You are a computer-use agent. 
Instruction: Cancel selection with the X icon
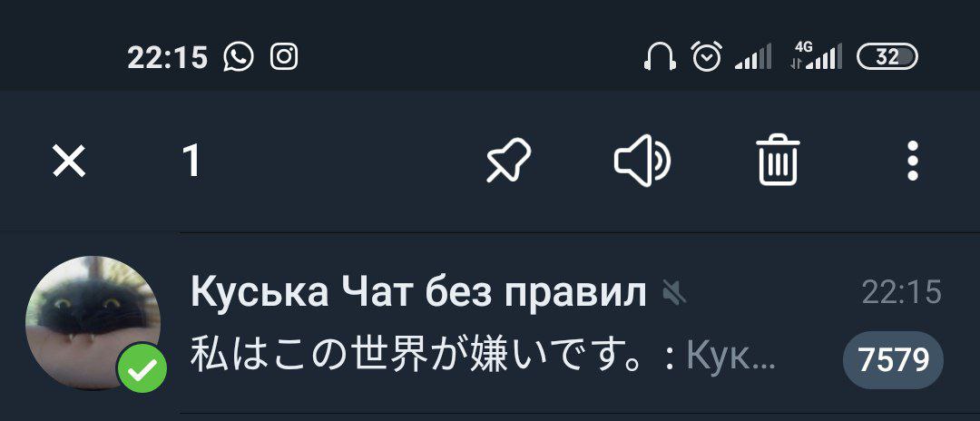tap(69, 162)
